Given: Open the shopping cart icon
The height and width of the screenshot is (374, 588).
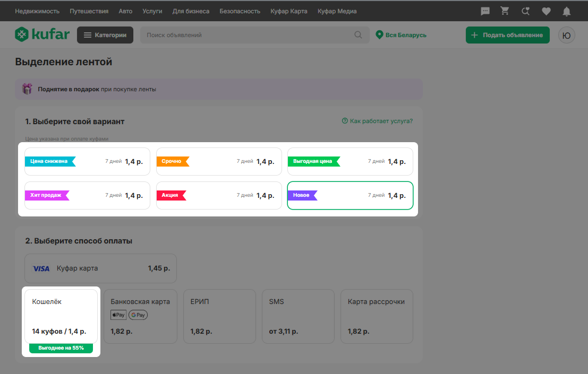Looking at the screenshot, I should pyautogui.click(x=505, y=11).
